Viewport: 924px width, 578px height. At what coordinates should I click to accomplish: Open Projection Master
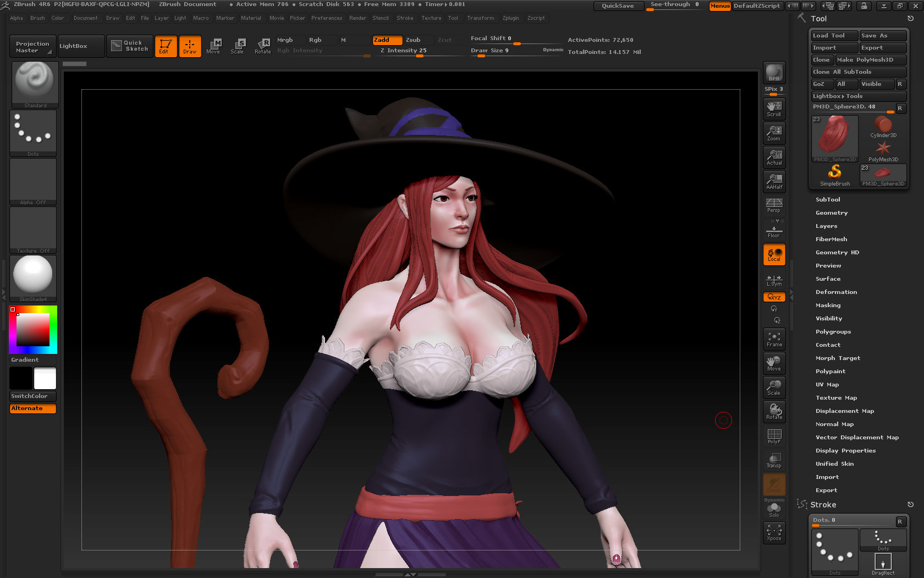click(33, 46)
